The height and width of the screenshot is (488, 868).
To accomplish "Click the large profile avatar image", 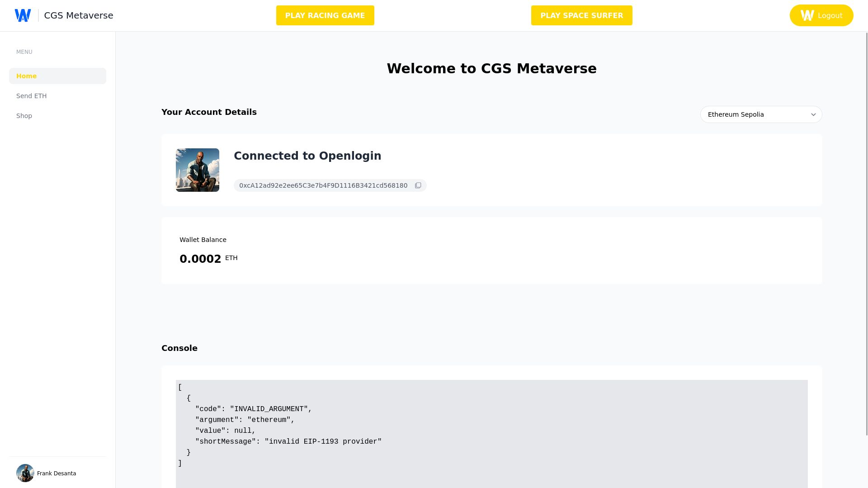I will click(x=198, y=170).
